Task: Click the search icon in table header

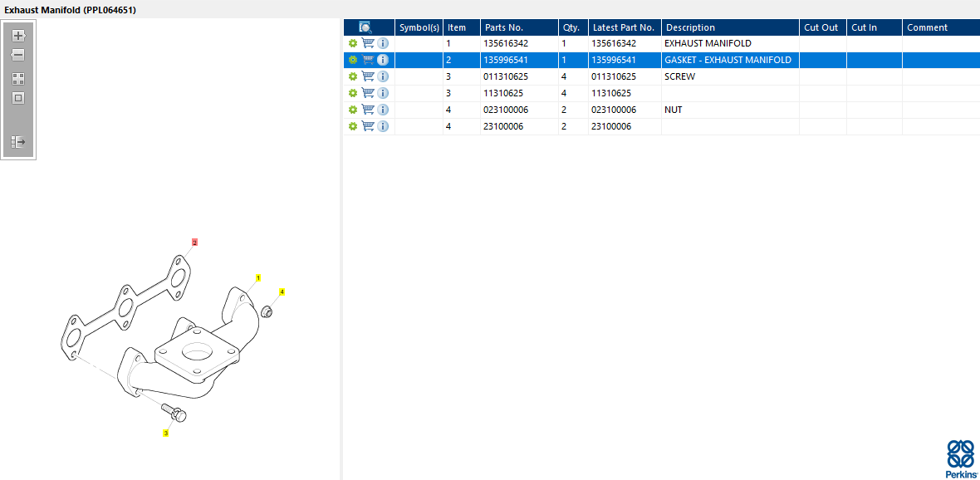Action: 365,27
